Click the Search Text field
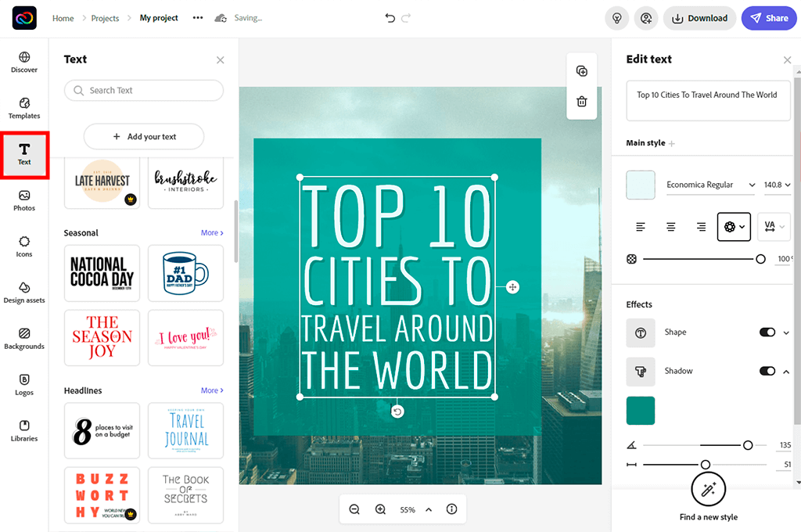The image size is (801, 532). pos(144,91)
